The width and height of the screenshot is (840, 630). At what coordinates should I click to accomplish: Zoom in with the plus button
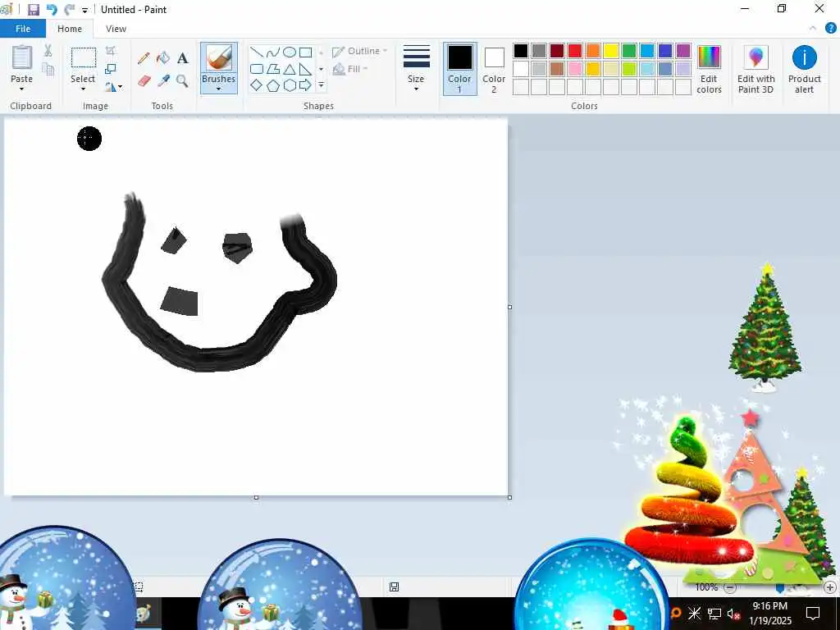tap(830, 587)
